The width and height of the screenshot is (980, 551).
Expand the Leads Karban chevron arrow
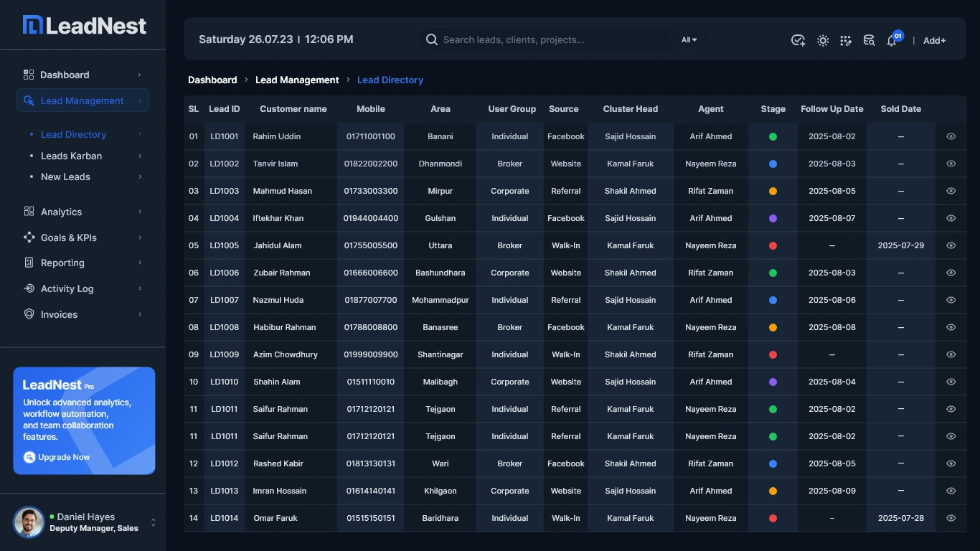tap(140, 156)
